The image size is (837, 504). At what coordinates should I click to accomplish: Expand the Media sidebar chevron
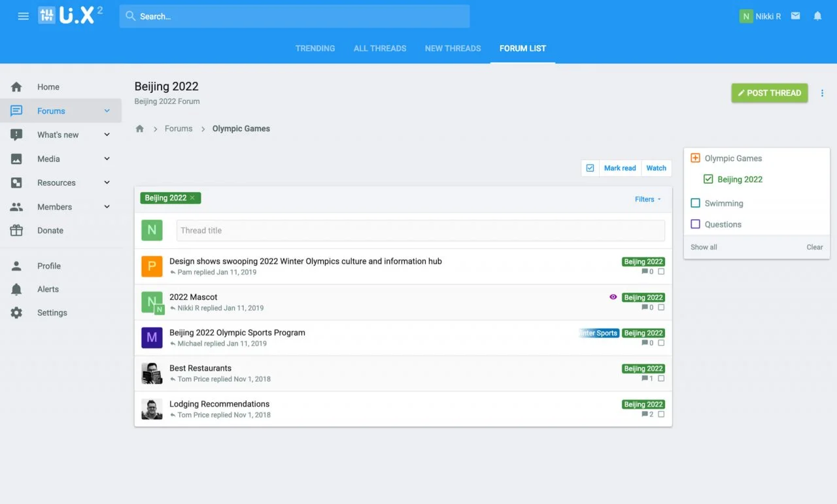[x=107, y=159]
